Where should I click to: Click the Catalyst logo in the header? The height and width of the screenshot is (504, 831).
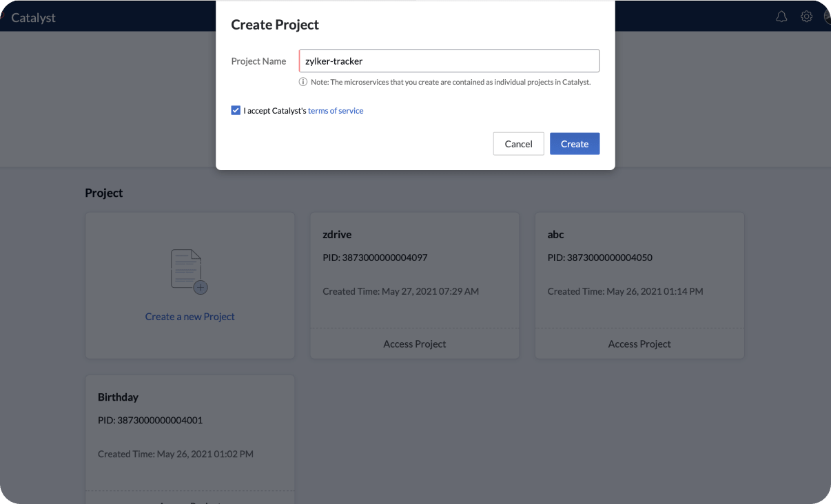point(33,18)
